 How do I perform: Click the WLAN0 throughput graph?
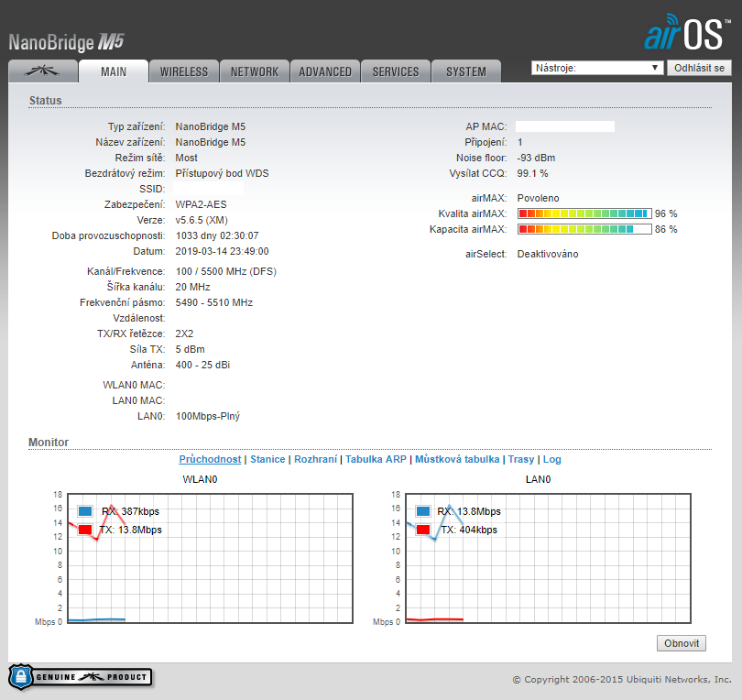point(210,559)
